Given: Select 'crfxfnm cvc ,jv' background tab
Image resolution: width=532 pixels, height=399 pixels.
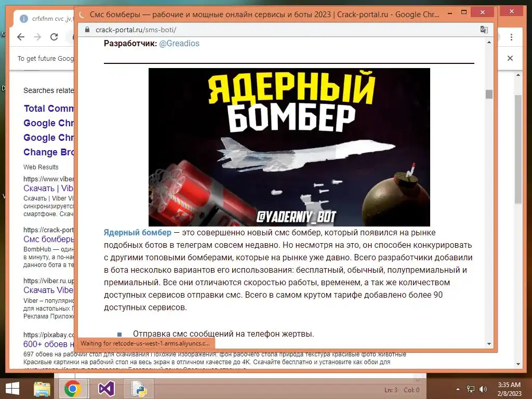Looking at the screenshot, I should (52, 19).
